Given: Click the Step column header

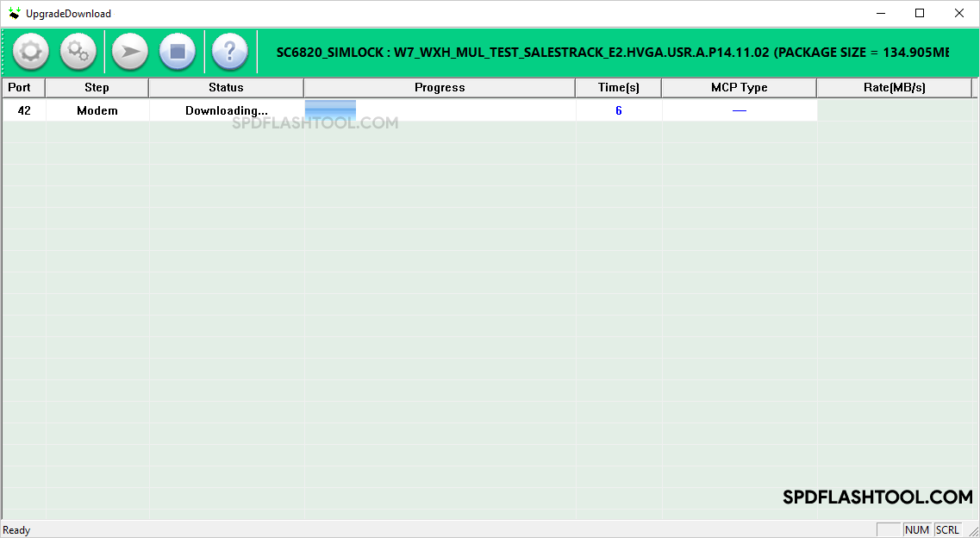Looking at the screenshot, I should click(x=97, y=88).
